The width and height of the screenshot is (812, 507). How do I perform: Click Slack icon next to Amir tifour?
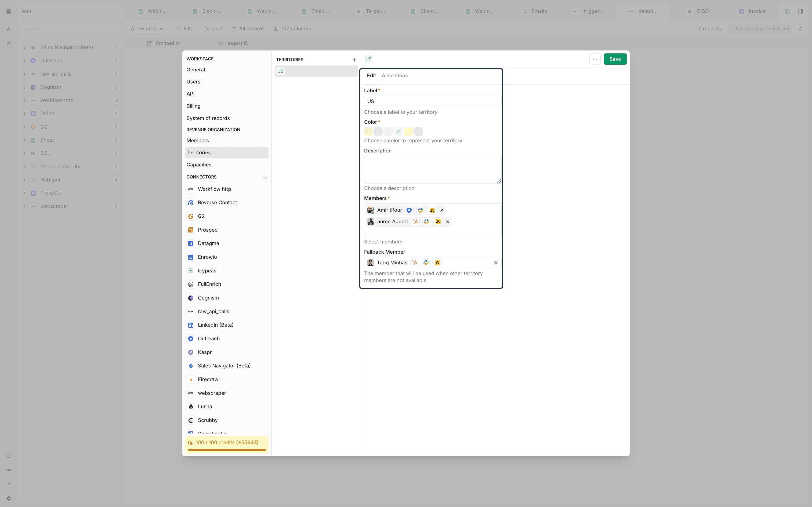[421, 210]
